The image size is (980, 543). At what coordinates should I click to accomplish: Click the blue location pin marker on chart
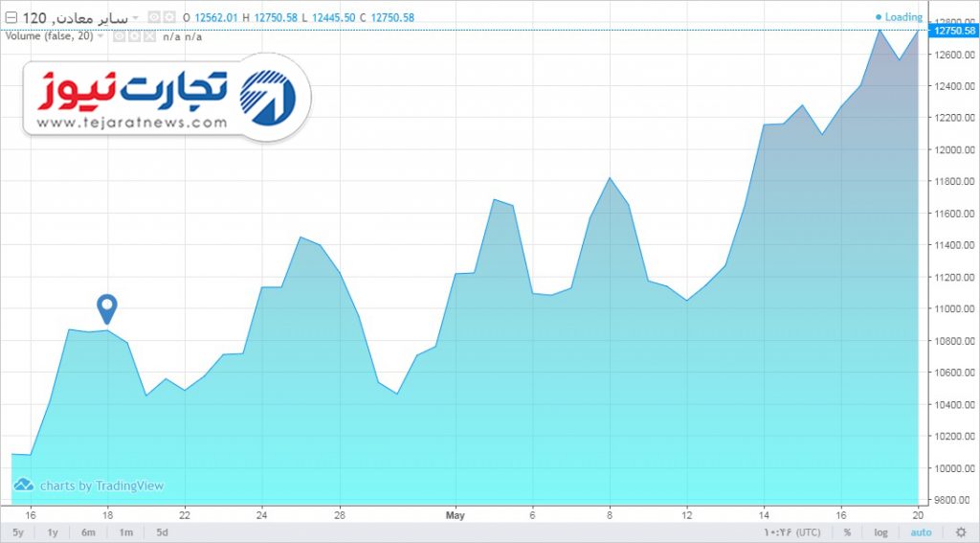(107, 307)
